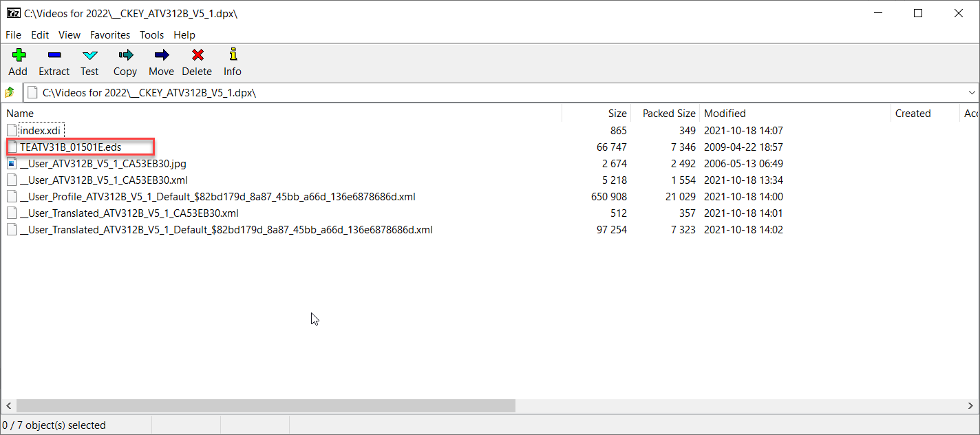Click the jpg image file icon

click(x=12, y=164)
